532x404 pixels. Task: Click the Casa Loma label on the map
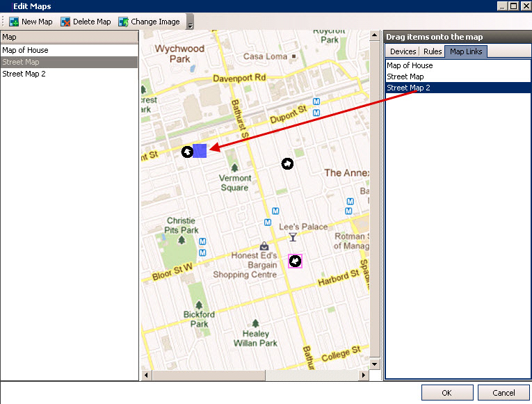[266, 56]
